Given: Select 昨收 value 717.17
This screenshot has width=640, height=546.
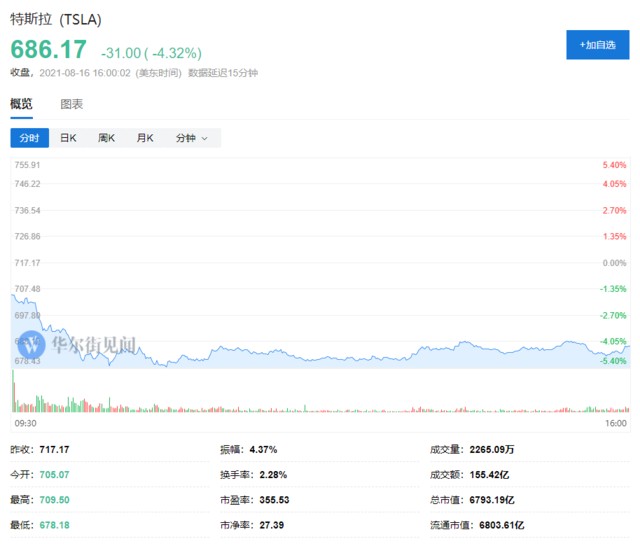Looking at the screenshot, I should [x=54, y=449].
